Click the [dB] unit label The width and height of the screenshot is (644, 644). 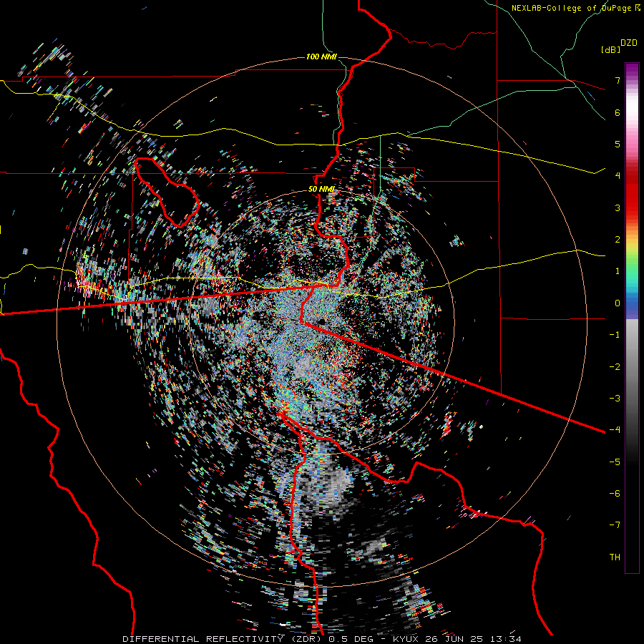click(610, 50)
